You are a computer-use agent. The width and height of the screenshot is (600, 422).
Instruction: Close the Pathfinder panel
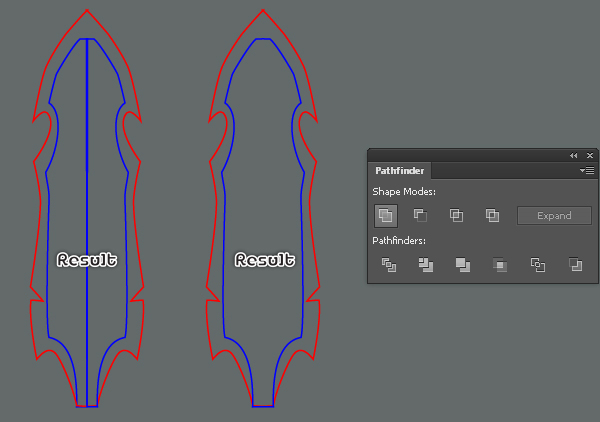590,155
